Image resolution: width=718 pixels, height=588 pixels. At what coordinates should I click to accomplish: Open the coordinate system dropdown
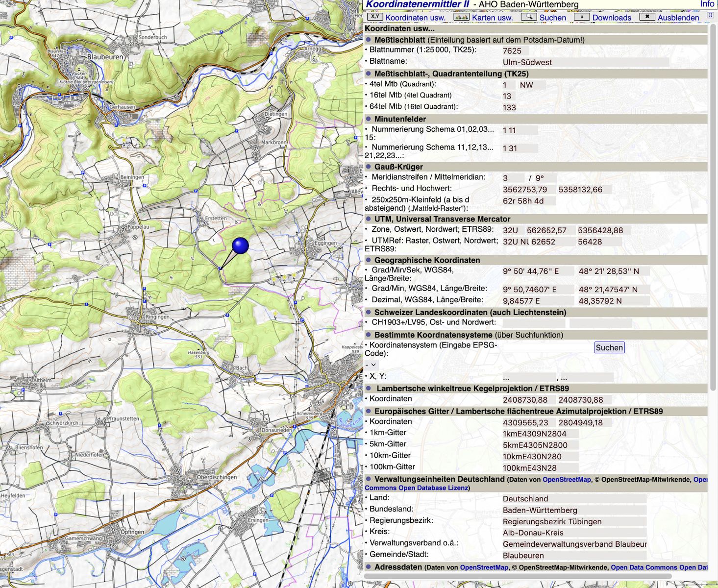pos(371,365)
